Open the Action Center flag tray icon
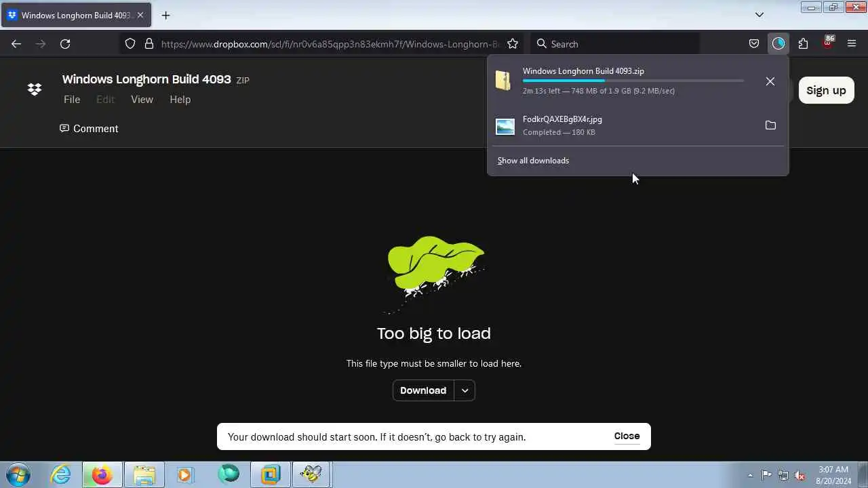Viewport: 868px width, 488px height. pyautogui.click(x=766, y=475)
